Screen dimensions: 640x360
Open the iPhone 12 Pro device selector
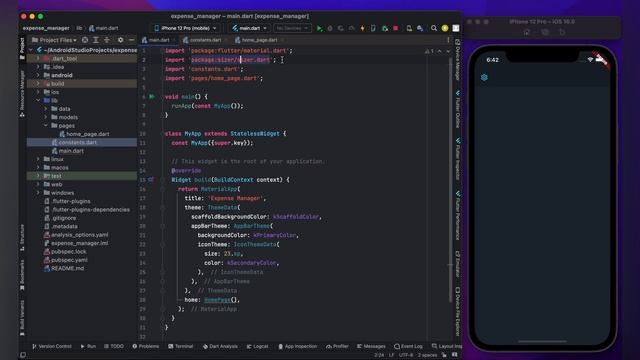tap(185, 28)
